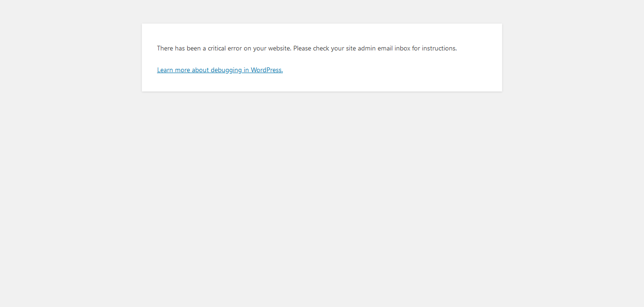Open the 'Learn more about debugging in WordPress' link
The width and height of the screenshot is (644, 307).
[220, 70]
